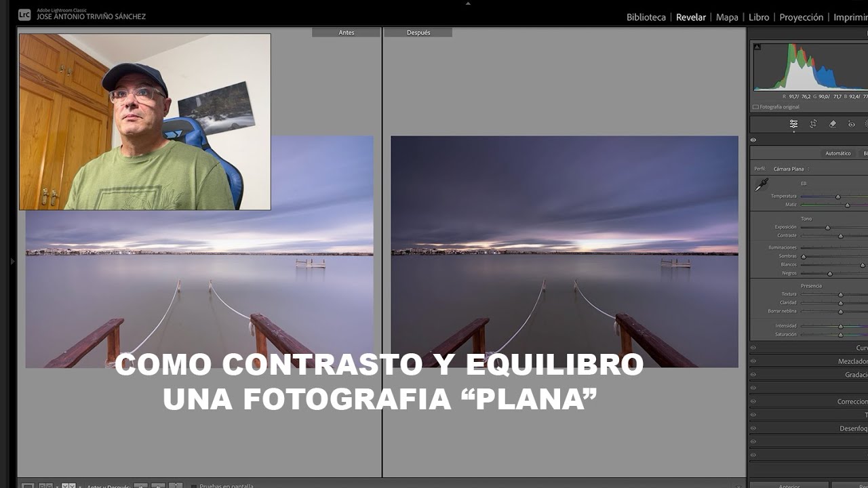Open the Mapa module
Screen dimensions: 868x488
(x=727, y=17)
